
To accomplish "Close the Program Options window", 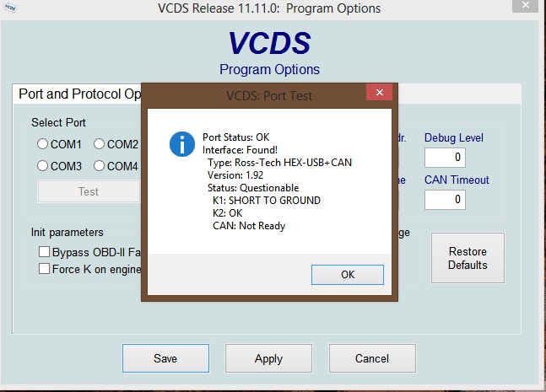I will tap(526, 6).
